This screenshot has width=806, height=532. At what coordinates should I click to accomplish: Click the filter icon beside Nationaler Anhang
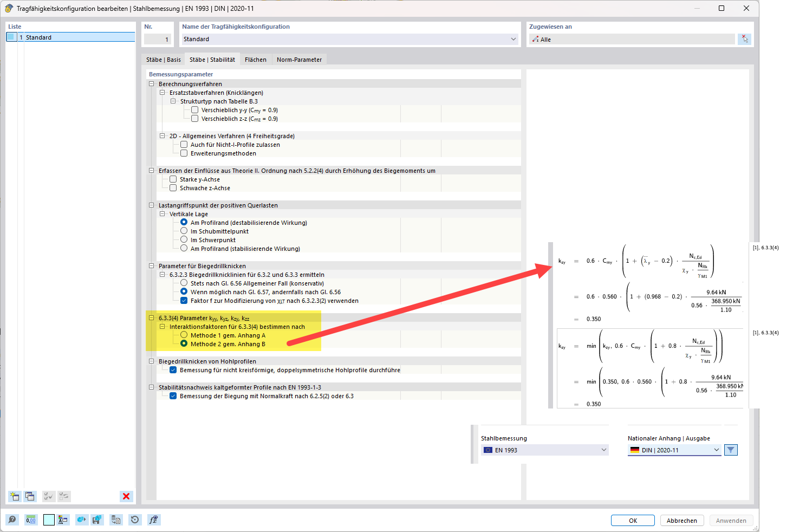point(731,450)
